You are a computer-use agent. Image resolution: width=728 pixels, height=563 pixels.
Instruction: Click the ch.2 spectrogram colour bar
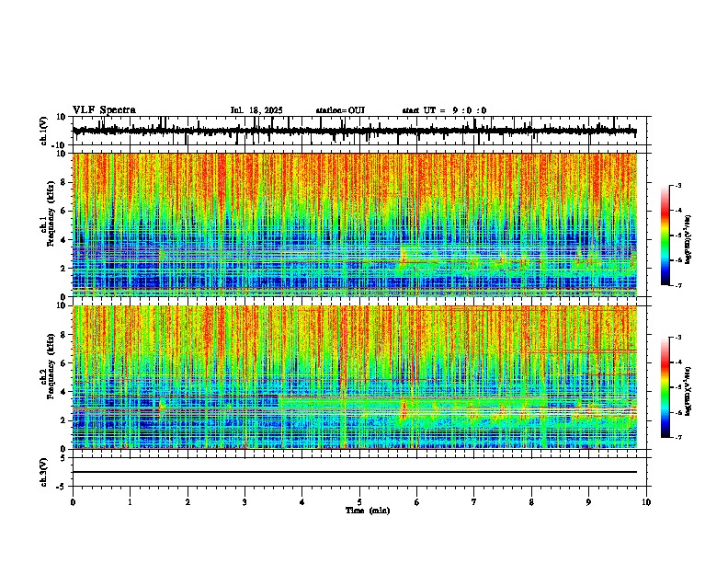(665, 387)
